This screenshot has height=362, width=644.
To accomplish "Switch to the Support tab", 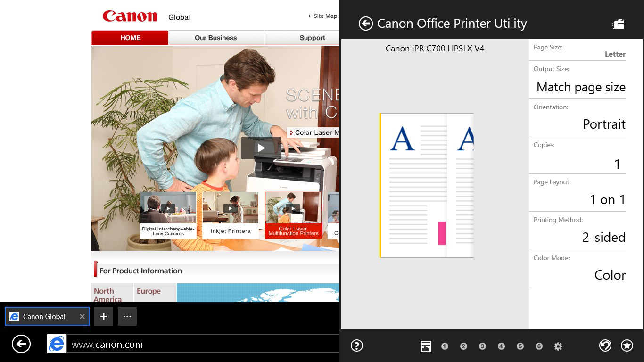I will click(312, 38).
